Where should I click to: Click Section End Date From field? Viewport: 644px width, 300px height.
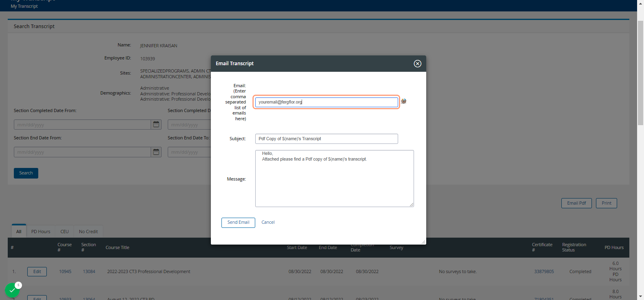(x=82, y=152)
